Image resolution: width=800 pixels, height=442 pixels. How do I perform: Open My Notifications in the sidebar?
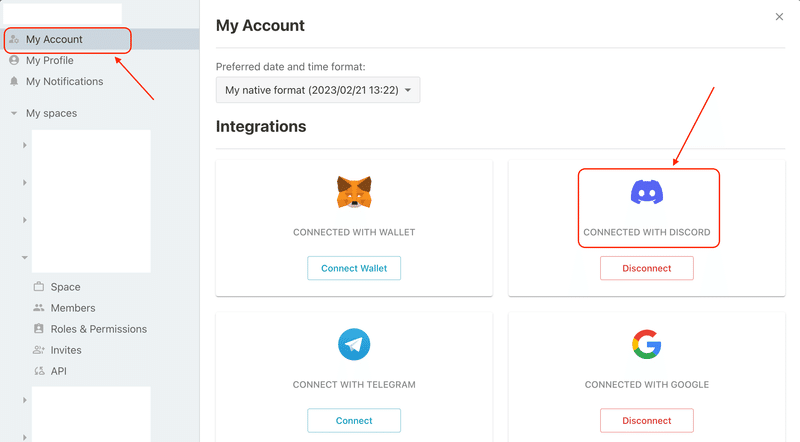tap(64, 81)
